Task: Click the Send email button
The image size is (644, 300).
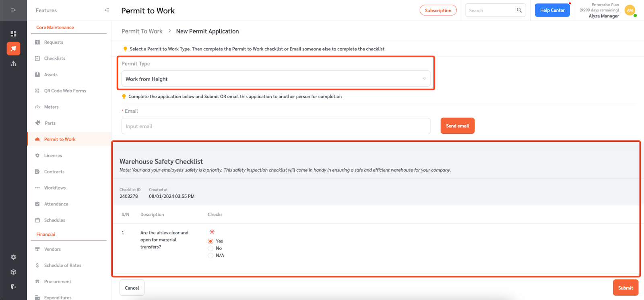Action: coord(458,126)
